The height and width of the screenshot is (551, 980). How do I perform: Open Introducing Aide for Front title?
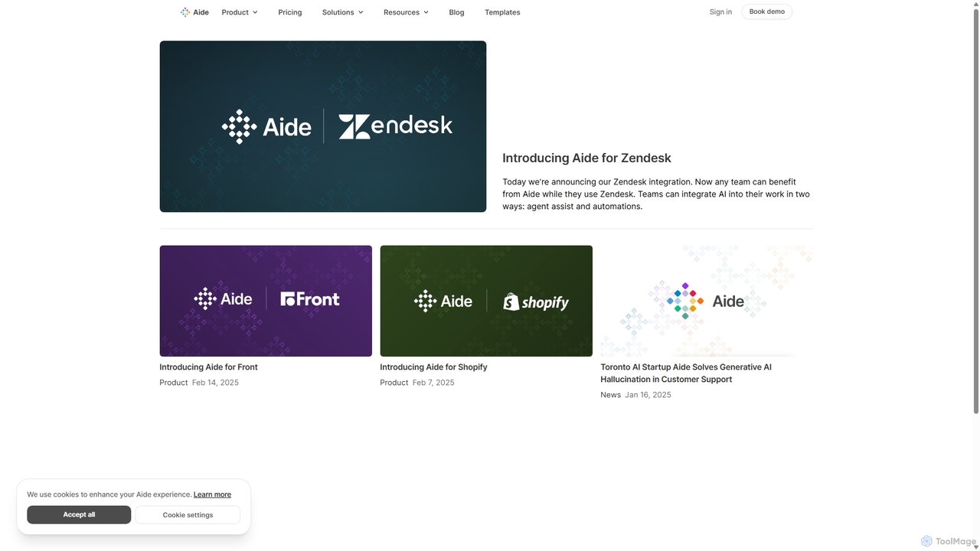pyautogui.click(x=208, y=367)
